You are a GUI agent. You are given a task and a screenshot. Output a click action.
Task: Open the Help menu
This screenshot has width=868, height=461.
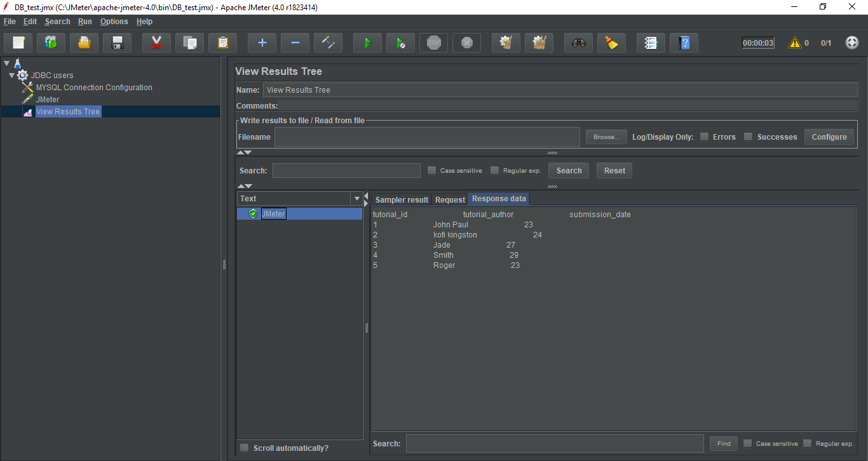click(x=144, y=22)
